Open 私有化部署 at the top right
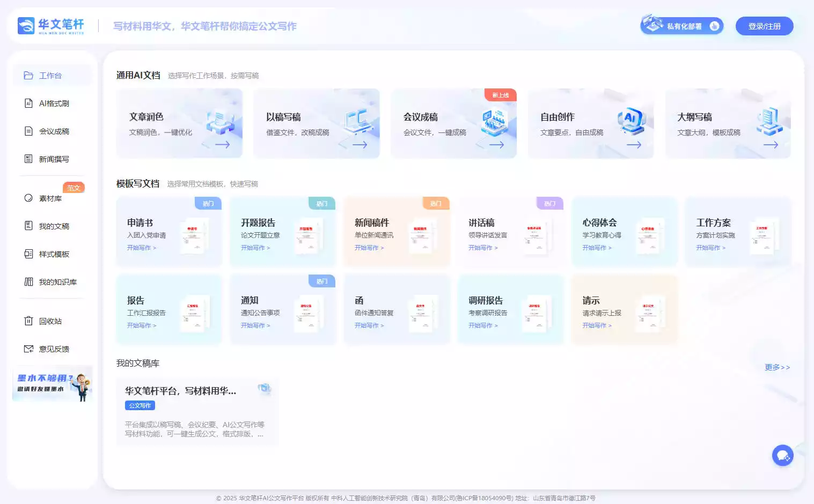The width and height of the screenshot is (814, 504). [x=681, y=25]
